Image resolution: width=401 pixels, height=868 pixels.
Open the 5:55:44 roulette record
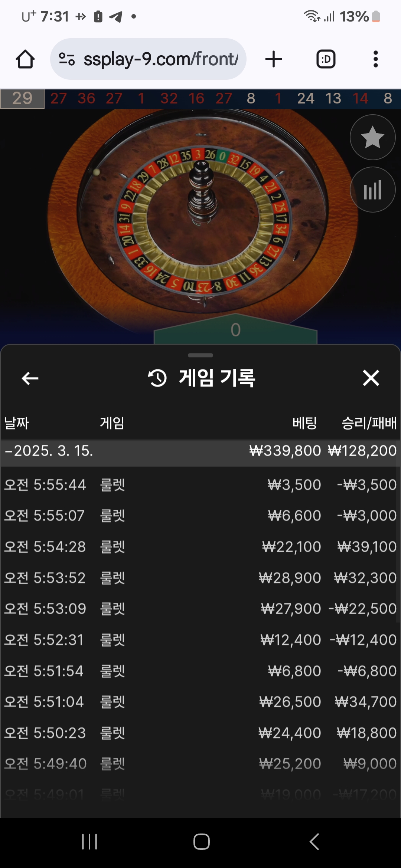(x=200, y=485)
